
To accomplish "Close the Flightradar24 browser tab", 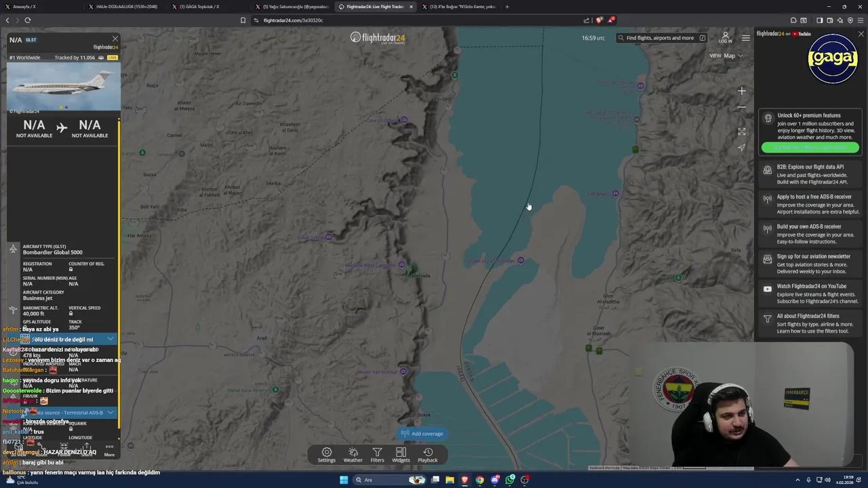I will pos(411,7).
